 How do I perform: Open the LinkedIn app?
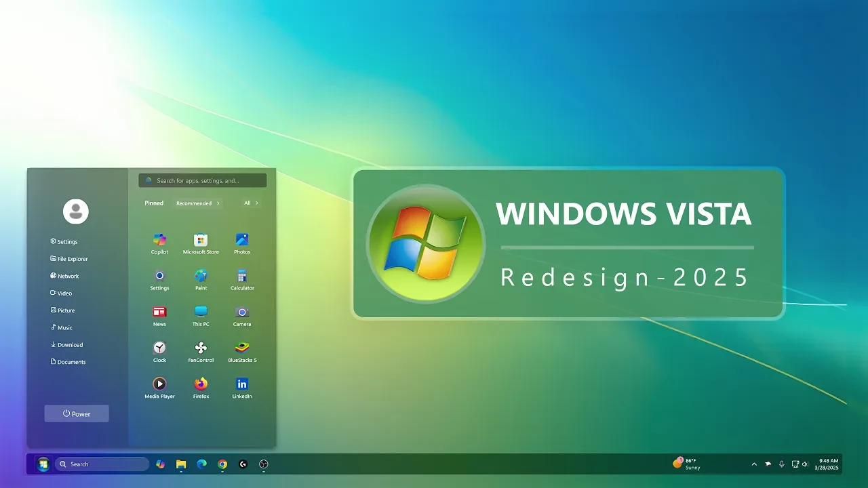[x=242, y=387]
